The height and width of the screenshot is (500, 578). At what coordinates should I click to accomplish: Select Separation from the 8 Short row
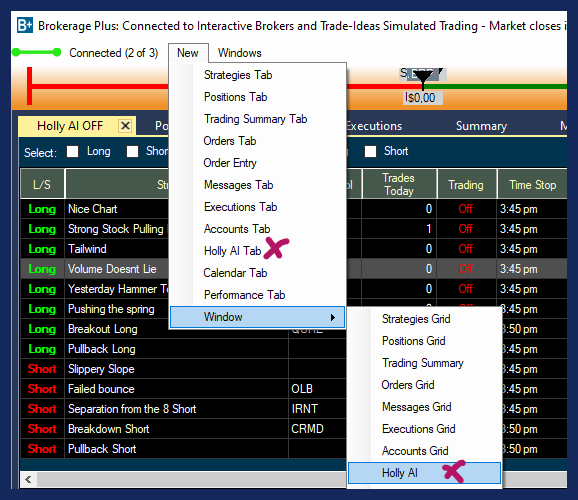click(x=132, y=409)
